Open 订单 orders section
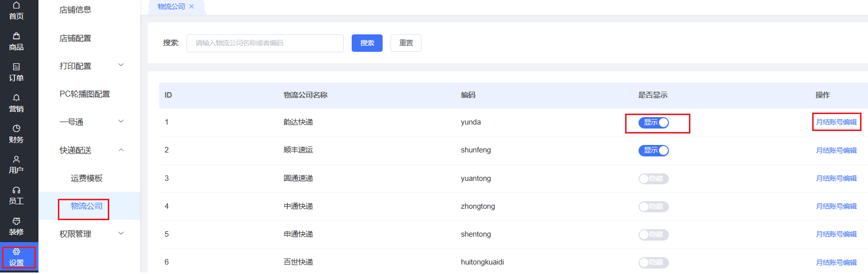868x274 pixels. (x=16, y=72)
